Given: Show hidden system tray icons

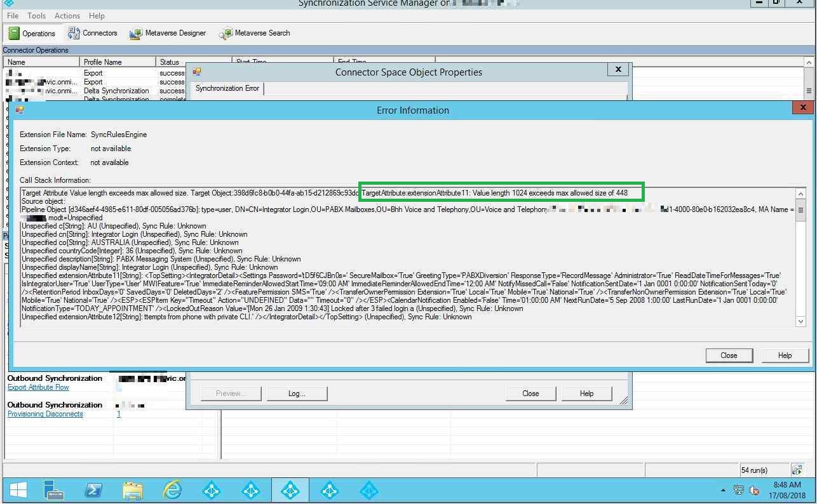Looking at the screenshot, I should (x=723, y=491).
